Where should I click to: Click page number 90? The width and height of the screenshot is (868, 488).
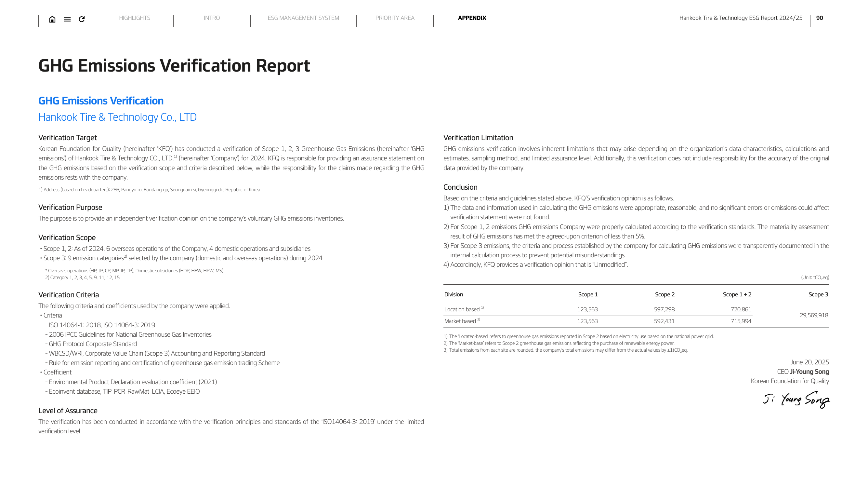[x=820, y=18]
